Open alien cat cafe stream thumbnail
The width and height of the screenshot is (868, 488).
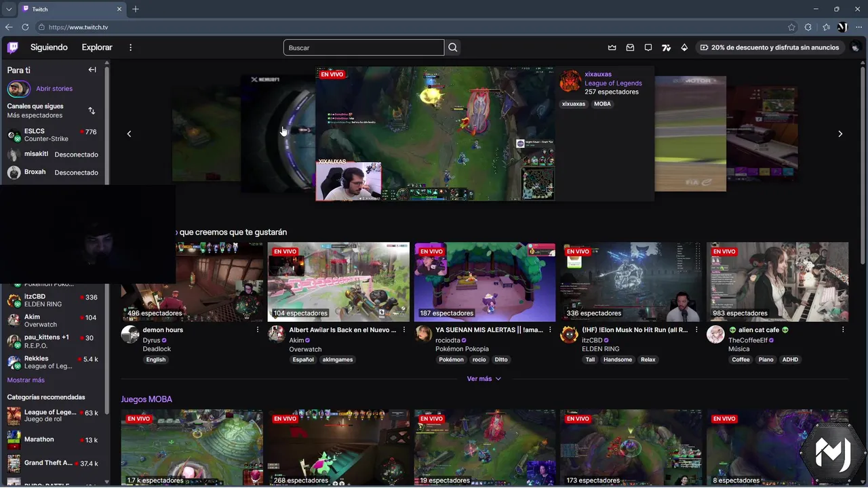777,282
